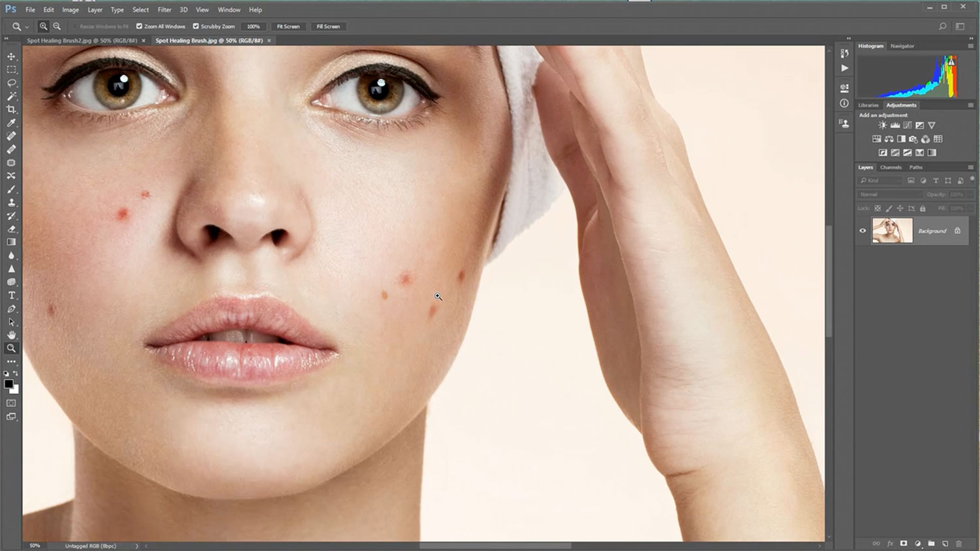
Task: Disable the Scrubby Zoom checkbox
Action: (196, 27)
